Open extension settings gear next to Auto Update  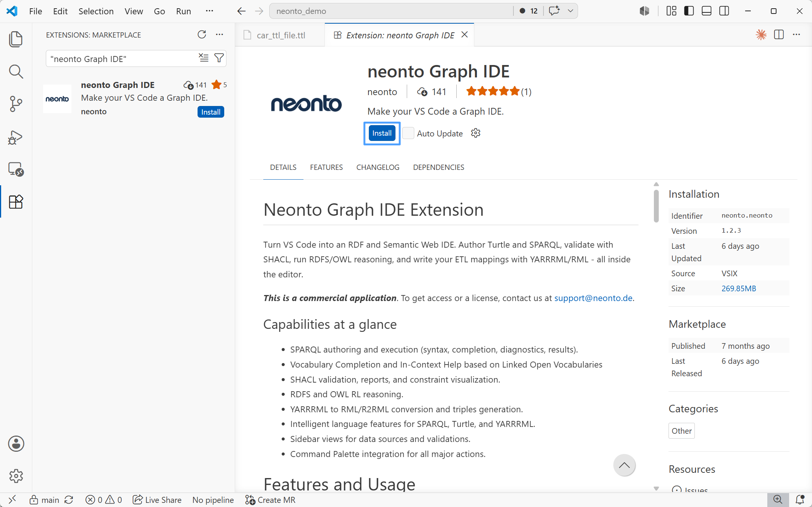point(475,133)
